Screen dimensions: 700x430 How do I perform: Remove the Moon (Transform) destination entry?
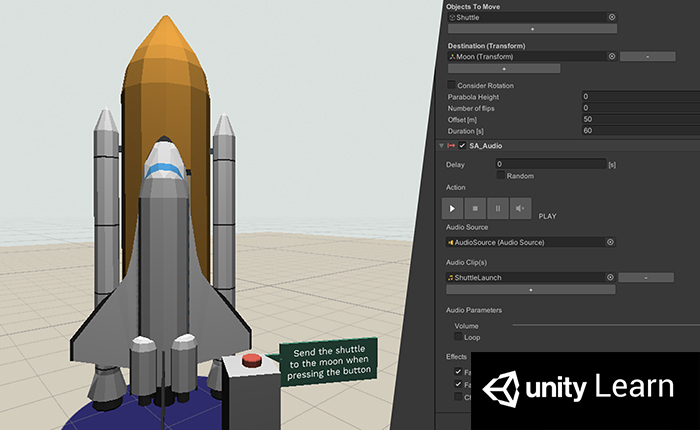(647, 57)
